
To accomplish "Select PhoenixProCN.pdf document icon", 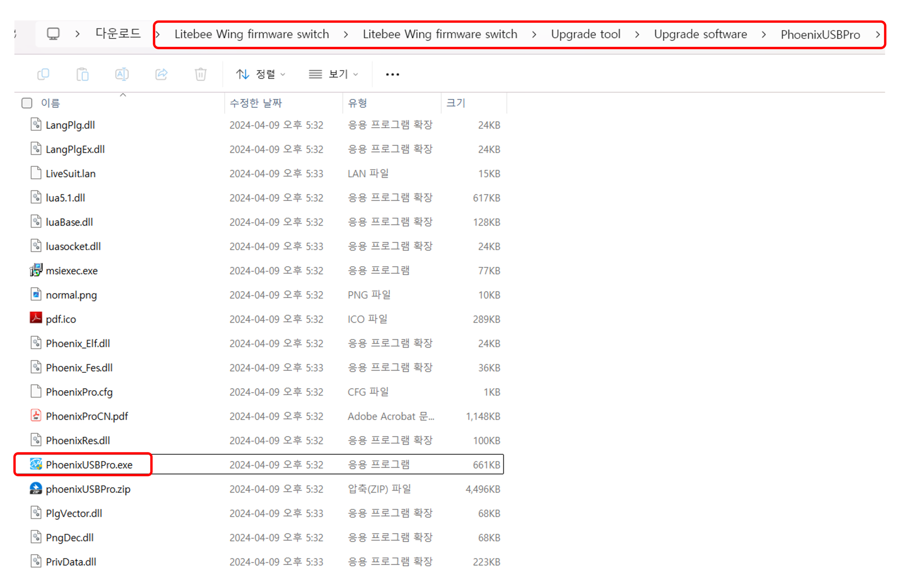I will click(36, 415).
